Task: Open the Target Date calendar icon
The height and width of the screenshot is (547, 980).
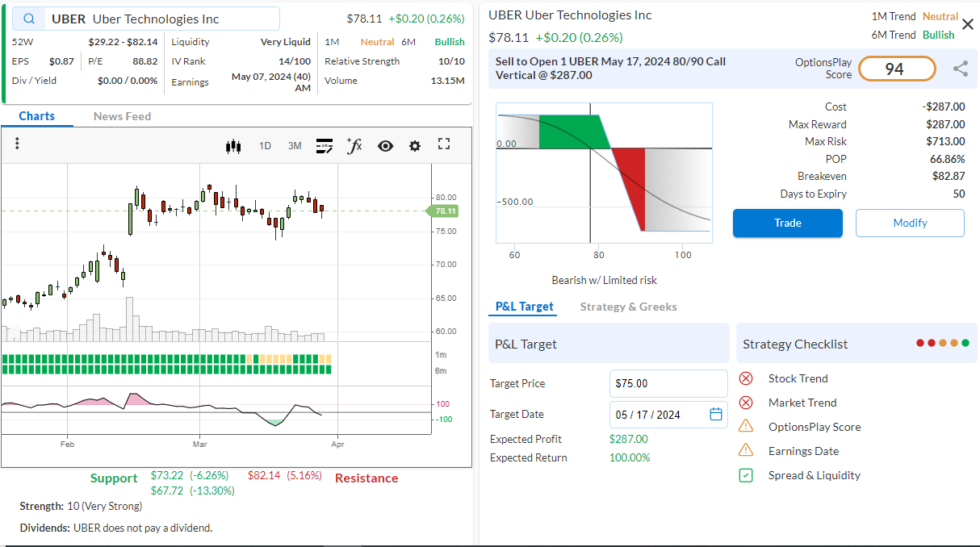Action: [716, 414]
